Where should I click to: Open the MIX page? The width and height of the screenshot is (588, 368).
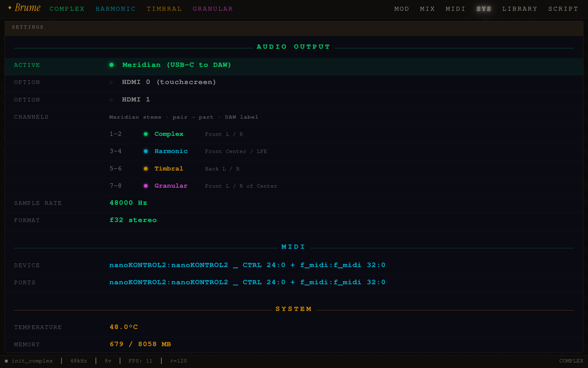[x=427, y=9]
